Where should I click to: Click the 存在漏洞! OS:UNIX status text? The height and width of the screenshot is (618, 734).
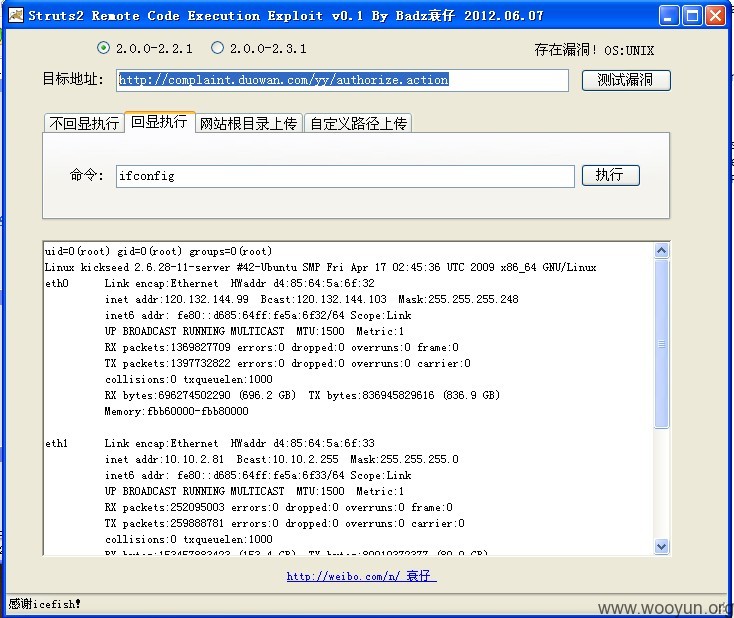[594, 50]
